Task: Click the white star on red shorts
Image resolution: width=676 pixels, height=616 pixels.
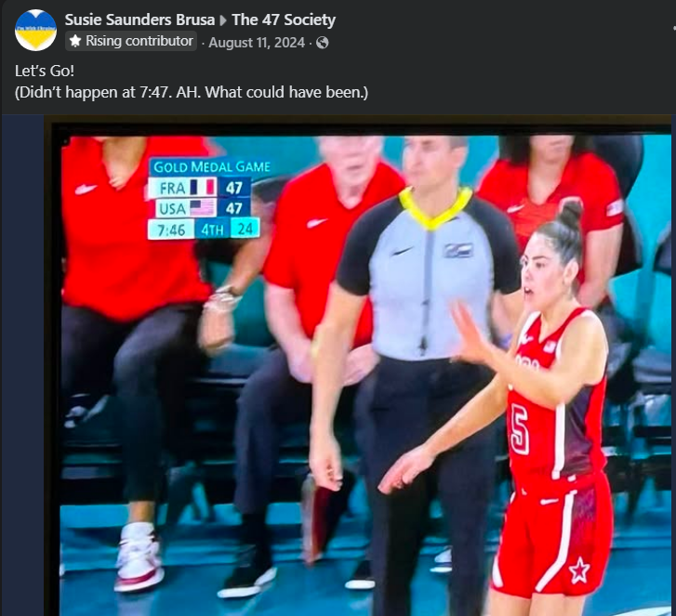Action: (579, 570)
